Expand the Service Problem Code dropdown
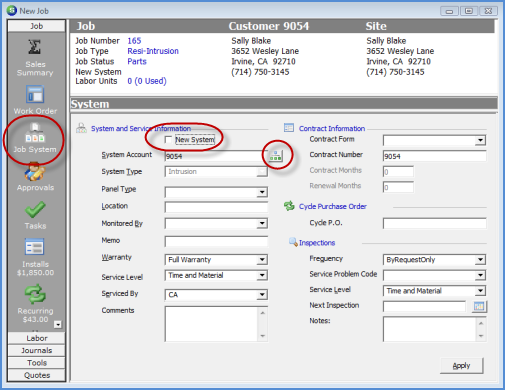The width and height of the screenshot is (505, 390). (x=480, y=275)
